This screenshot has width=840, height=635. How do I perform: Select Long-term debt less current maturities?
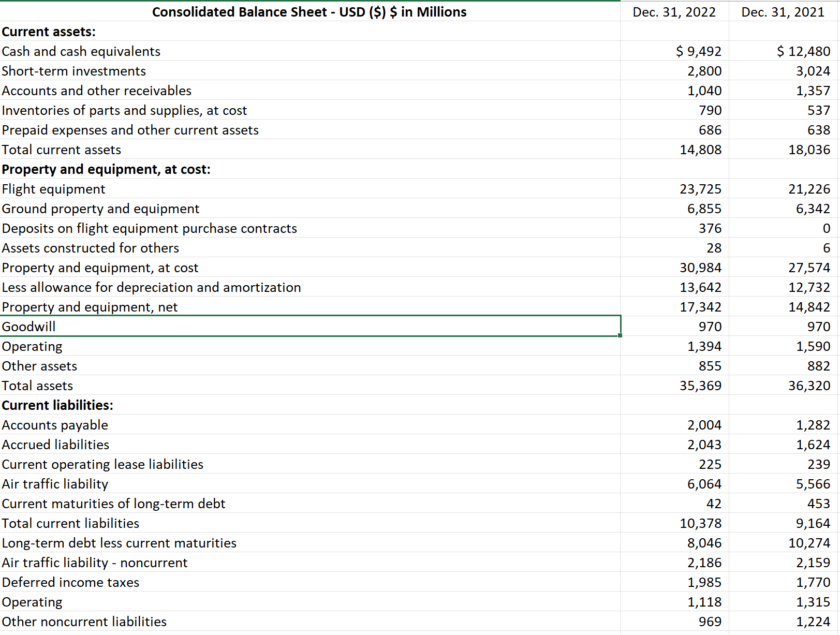[x=120, y=543]
